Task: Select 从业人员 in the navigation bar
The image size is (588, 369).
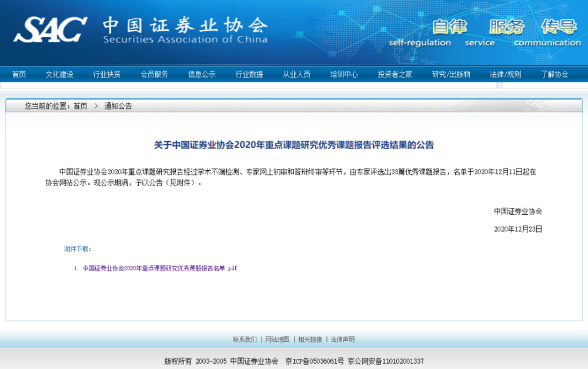Action: pos(296,74)
